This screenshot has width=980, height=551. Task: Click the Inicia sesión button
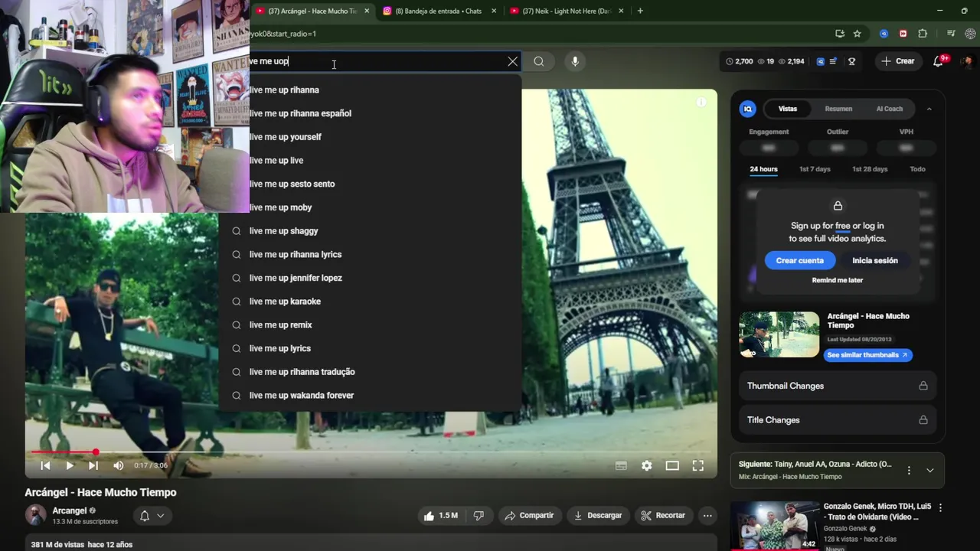coord(875,260)
